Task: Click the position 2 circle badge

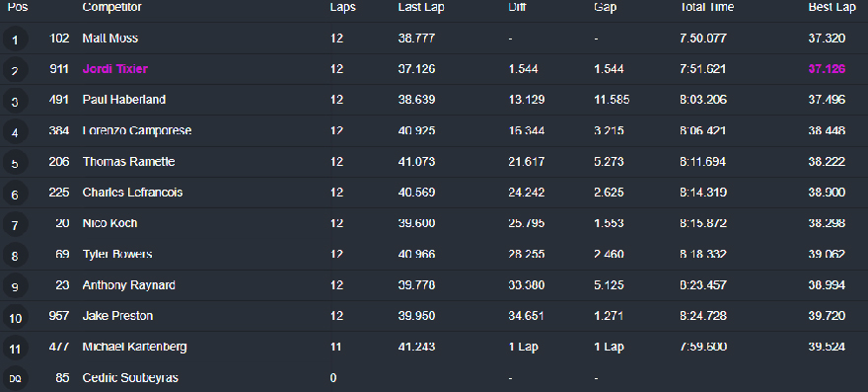Action: [15, 70]
